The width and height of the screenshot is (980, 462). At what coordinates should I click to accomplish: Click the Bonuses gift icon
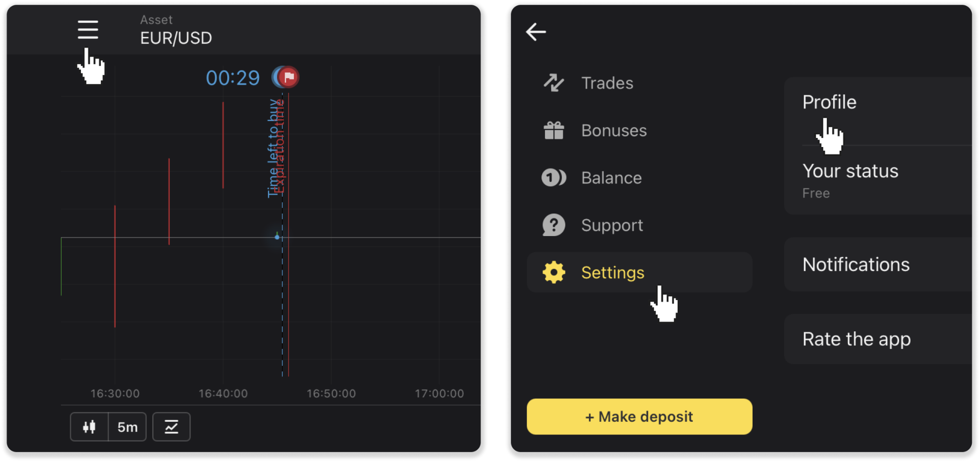tap(554, 130)
